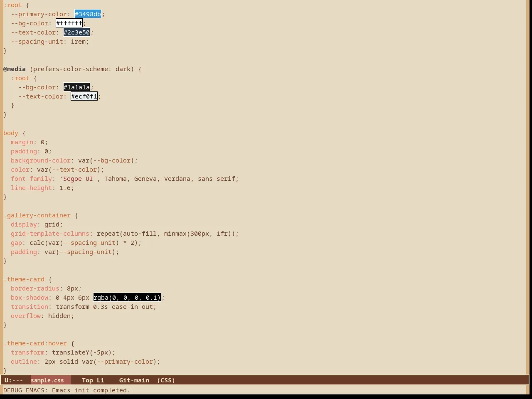Viewport: 532px width, 399px height.
Task: Click the (CSS) major mode indicator
Action: coord(166,380)
